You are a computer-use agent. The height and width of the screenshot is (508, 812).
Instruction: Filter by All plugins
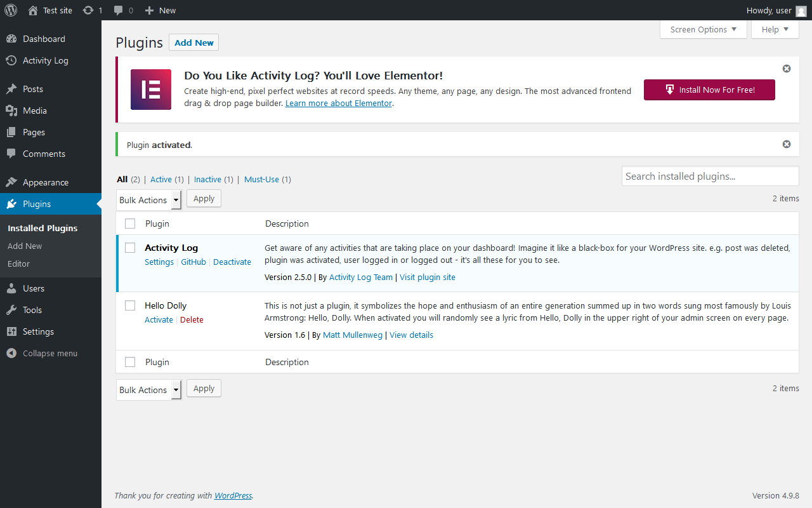[x=122, y=179]
